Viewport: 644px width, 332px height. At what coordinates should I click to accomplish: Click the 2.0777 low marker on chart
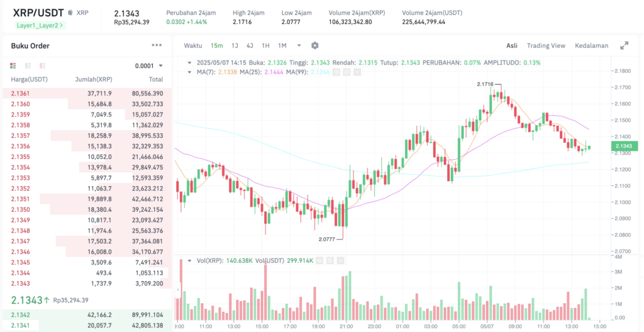click(327, 239)
